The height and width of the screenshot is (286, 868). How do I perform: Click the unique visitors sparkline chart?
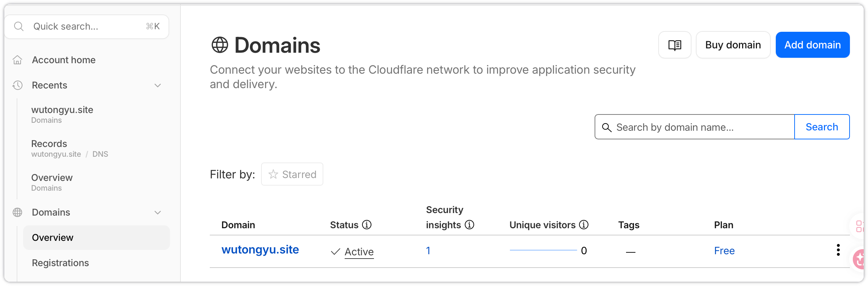(543, 250)
